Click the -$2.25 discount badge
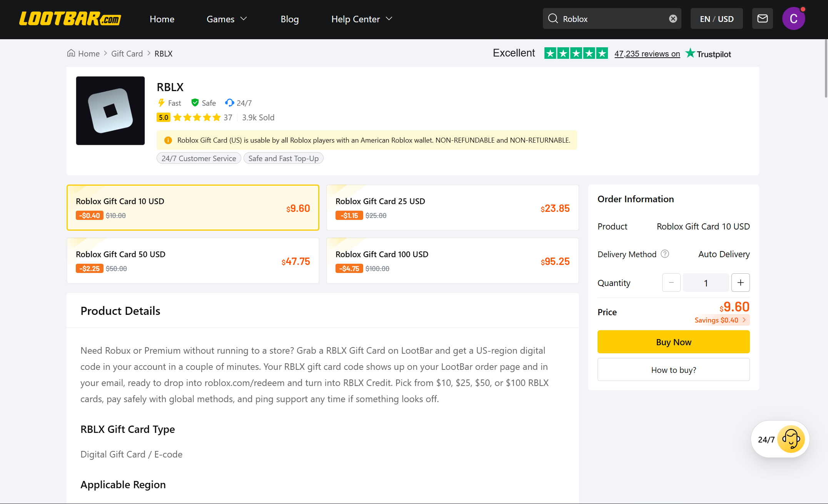The image size is (828, 504). [x=89, y=268]
